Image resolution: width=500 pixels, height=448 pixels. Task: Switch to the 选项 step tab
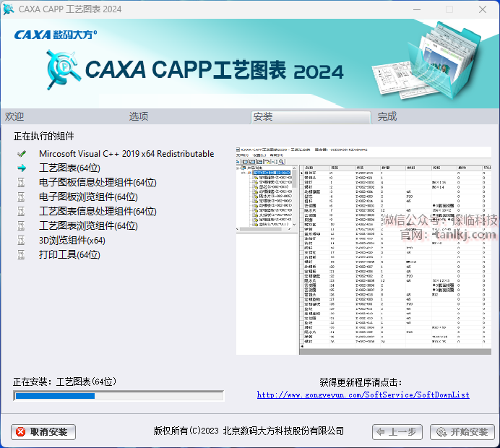[x=139, y=116]
